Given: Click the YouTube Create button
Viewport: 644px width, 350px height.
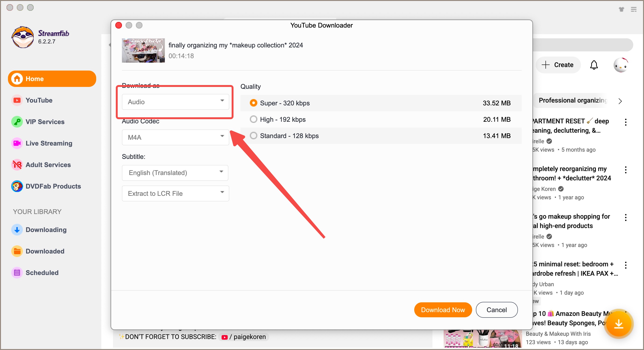Looking at the screenshot, I should click(x=558, y=65).
